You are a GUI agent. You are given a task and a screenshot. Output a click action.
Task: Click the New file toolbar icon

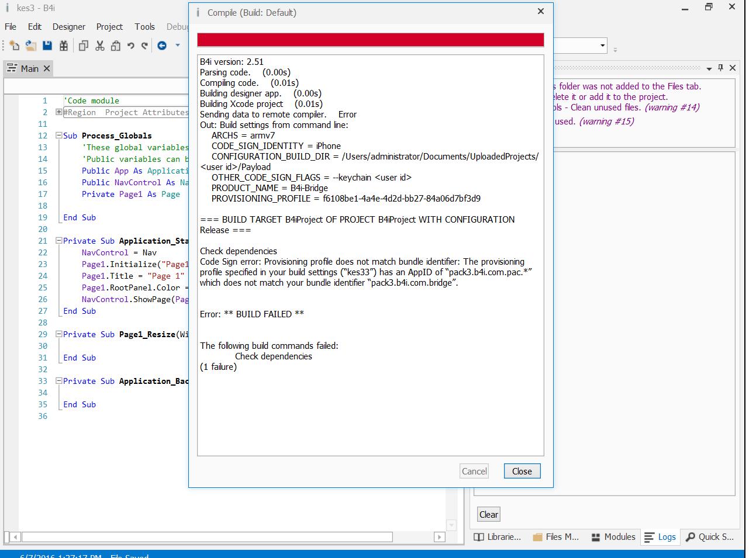tap(14, 46)
